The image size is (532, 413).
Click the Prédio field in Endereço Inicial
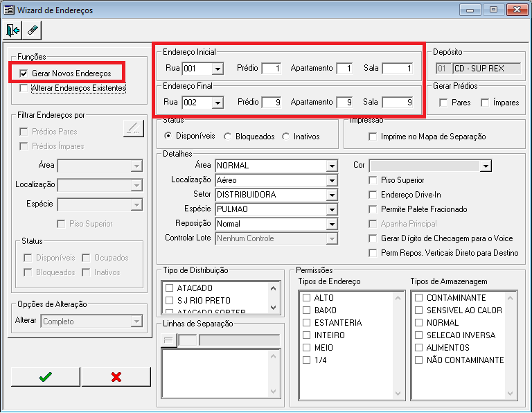pos(271,69)
